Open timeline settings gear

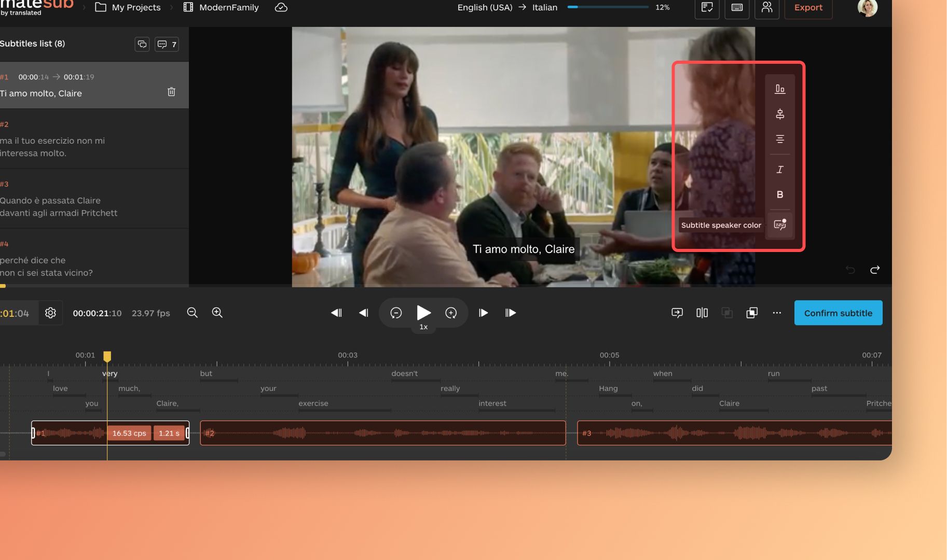50,313
